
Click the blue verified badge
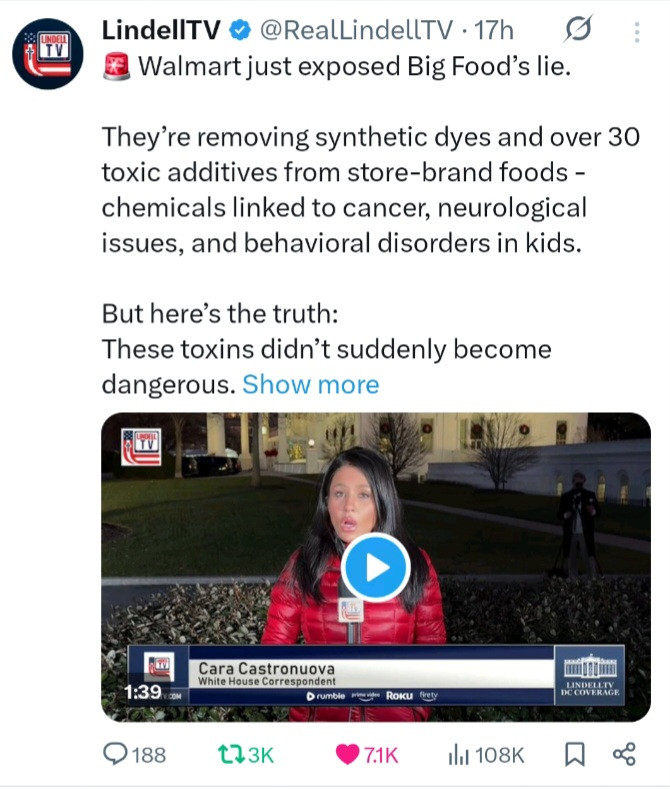point(240,30)
